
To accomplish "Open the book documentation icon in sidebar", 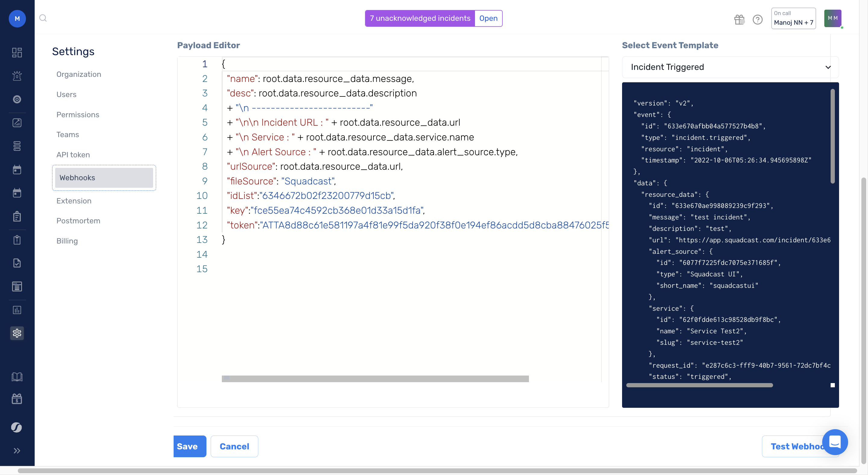I will tap(17, 377).
